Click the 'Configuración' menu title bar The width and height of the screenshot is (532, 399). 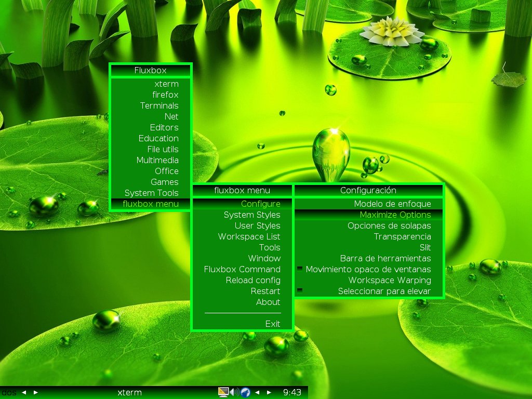click(x=369, y=190)
